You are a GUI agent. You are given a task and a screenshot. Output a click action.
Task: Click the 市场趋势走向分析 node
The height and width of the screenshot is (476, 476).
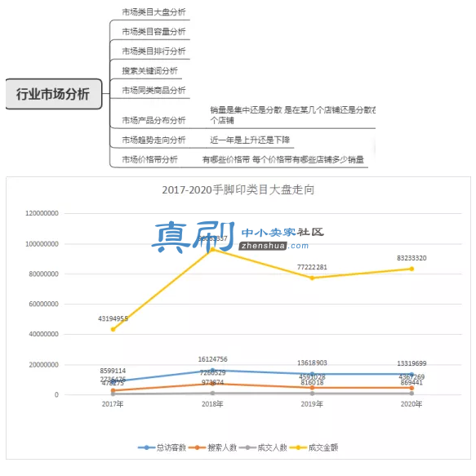tap(153, 140)
